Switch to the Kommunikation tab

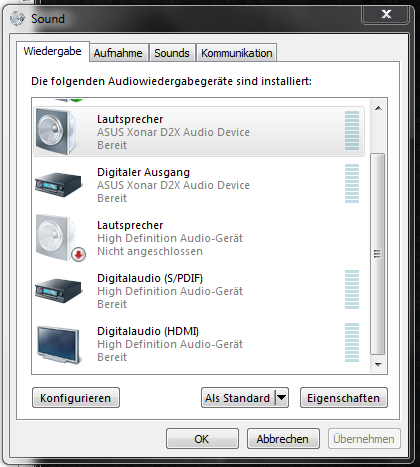[x=236, y=53]
